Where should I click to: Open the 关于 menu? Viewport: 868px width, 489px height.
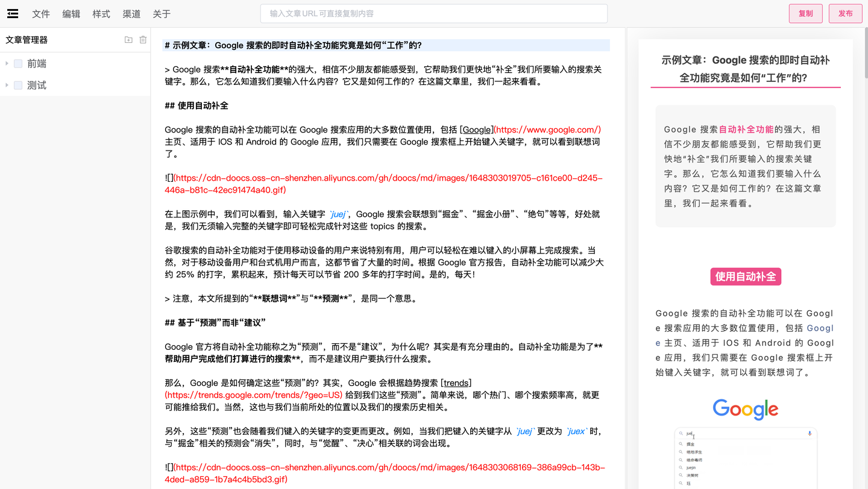(x=162, y=14)
